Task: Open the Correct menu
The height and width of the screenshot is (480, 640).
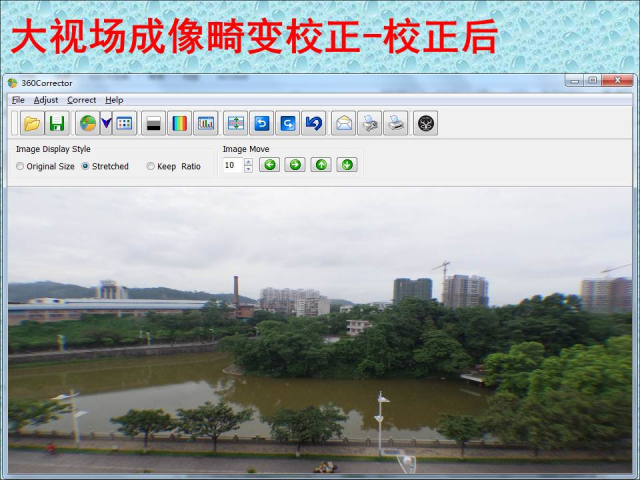Action: [x=82, y=100]
